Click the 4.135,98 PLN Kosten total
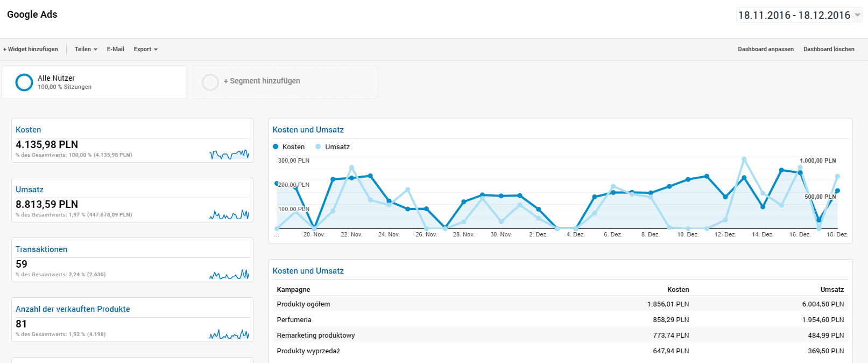This screenshot has width=868, height=363. (x=47, y=144)
